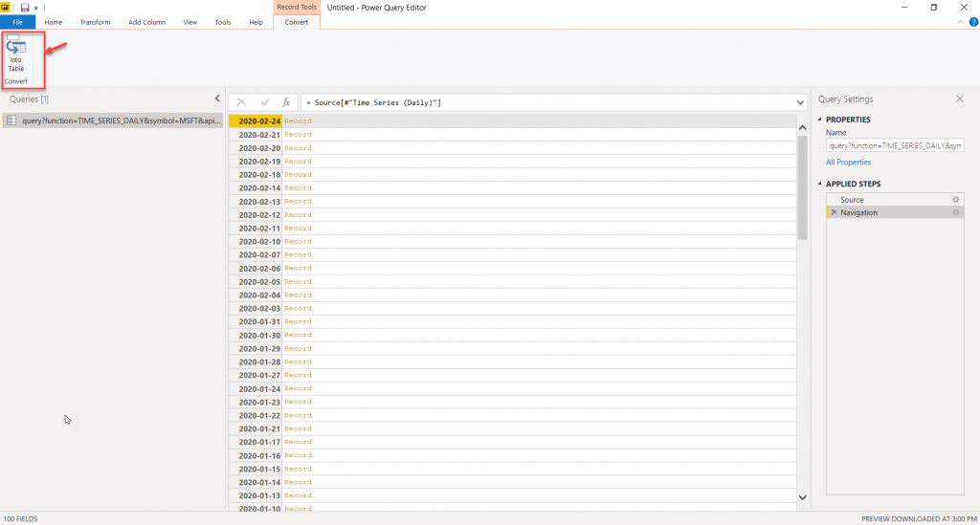Select the 2020-01-21 field row
The width and height of the screenshot is (980, 525).
coord(513,428)
